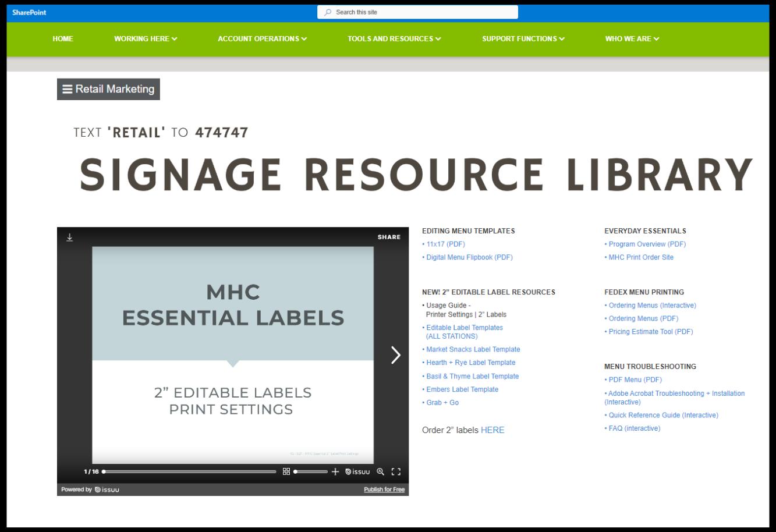Click the Editing Menu Templates heading
Viewport: 776px width, 532px height.
pos(469,231)
